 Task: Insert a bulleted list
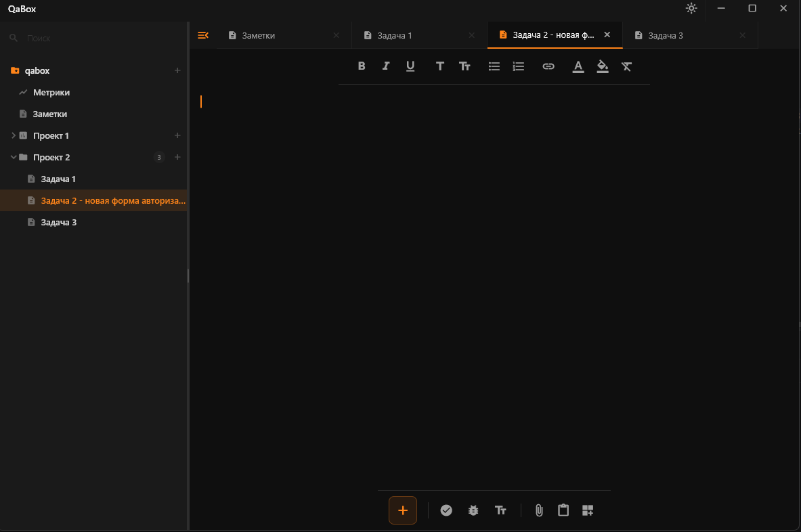(x=494, y=66)
